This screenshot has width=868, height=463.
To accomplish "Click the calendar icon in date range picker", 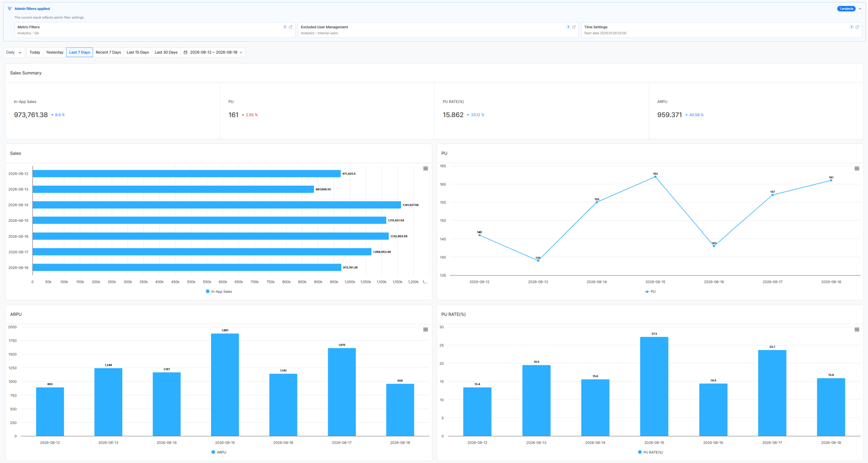I will (x=185, y=53).
